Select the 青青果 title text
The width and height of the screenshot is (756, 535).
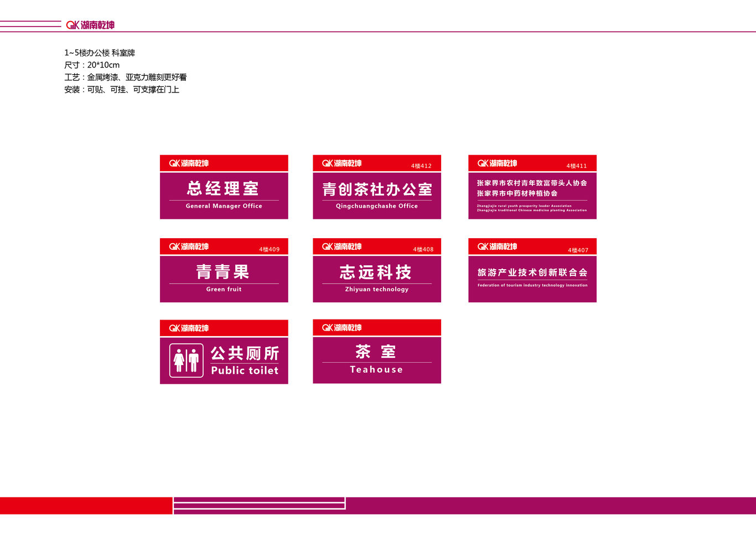223,272
